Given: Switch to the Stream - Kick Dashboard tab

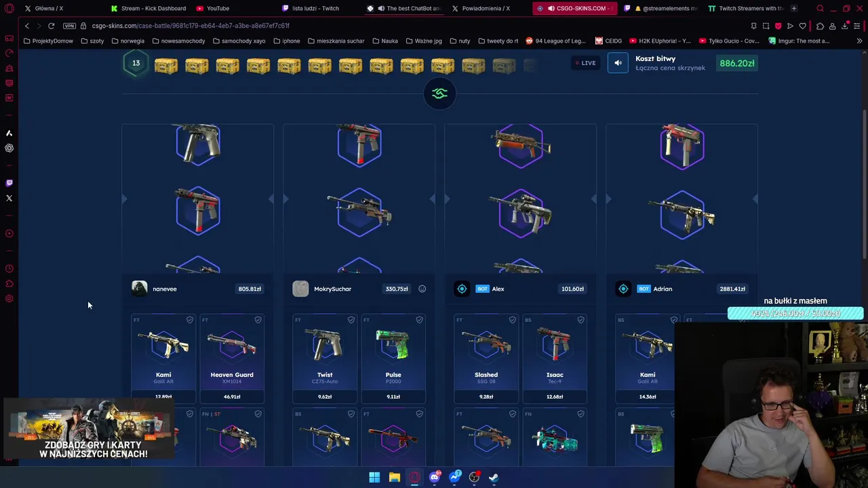Looking at the screenshot, I should (x=148, y=8).
